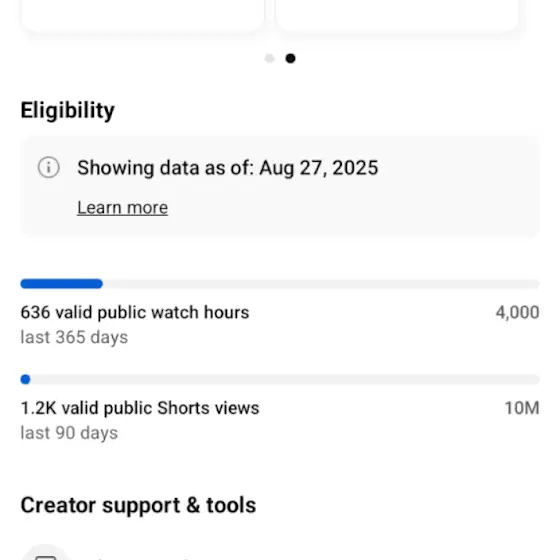Select the 636 valid public watch hours label
The image size is (560, 560).
tap(135, 312)
